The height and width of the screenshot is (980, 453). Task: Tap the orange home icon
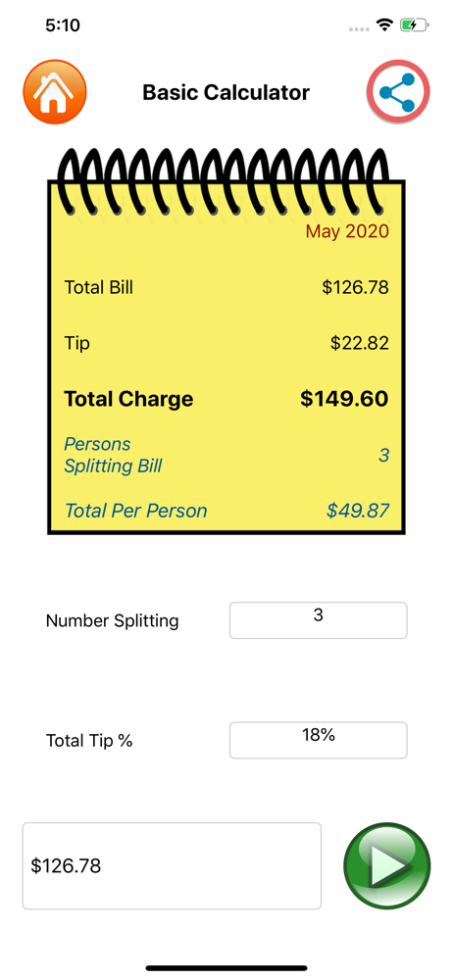[x=55, y=92]
